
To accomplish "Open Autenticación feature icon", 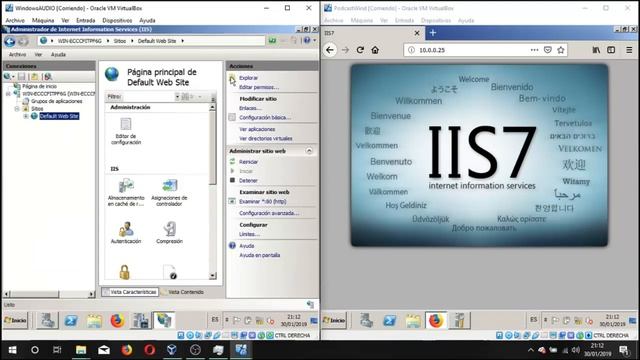I will click(x=126, y=233).
